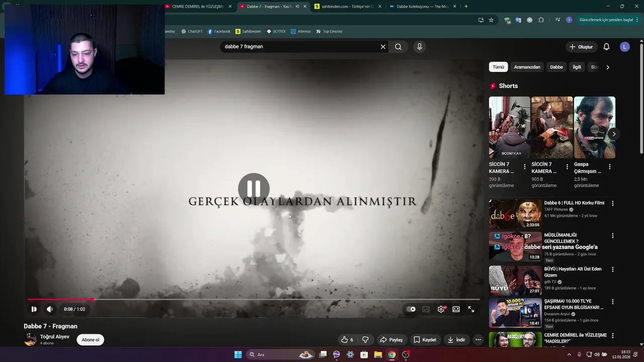
Task: Open the first SİCCİN 7 KAMERA short
Action: pos(509,127)
